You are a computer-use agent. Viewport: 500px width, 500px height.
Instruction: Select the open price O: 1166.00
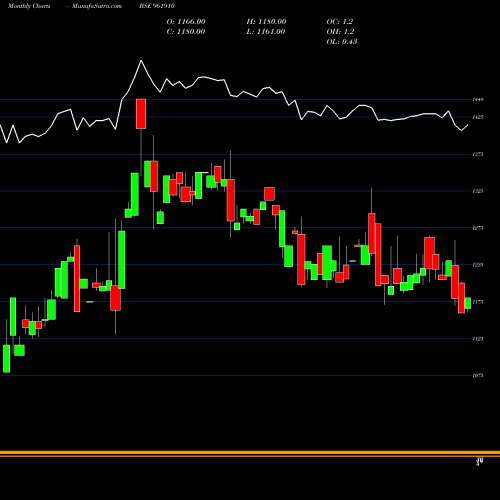pyautogui.click(x=186, y=22)
